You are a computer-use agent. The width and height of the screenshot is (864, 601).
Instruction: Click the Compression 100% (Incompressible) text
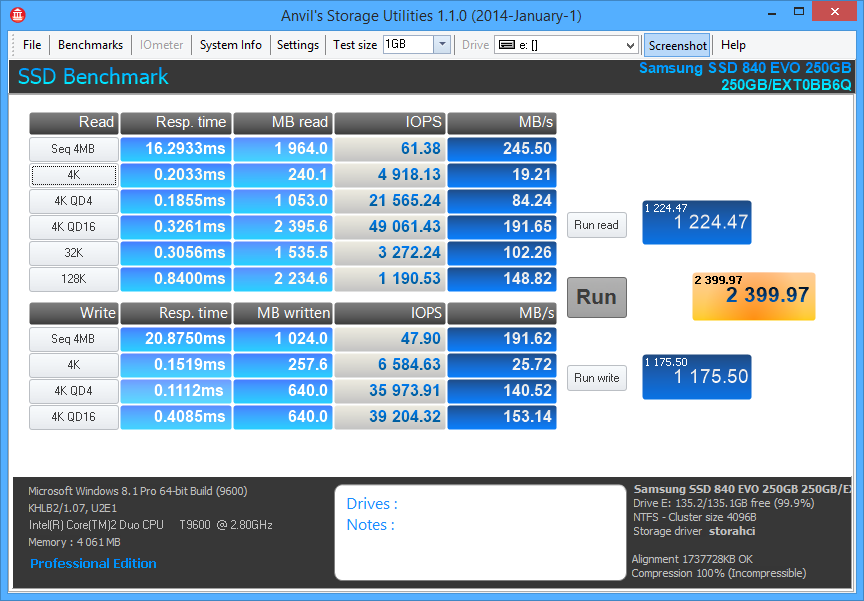(x=719, y=573)
